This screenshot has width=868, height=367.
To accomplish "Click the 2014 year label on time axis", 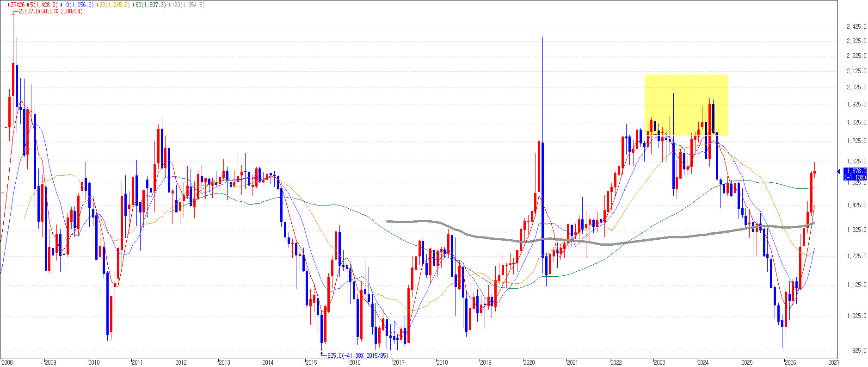I will (268, 362).
